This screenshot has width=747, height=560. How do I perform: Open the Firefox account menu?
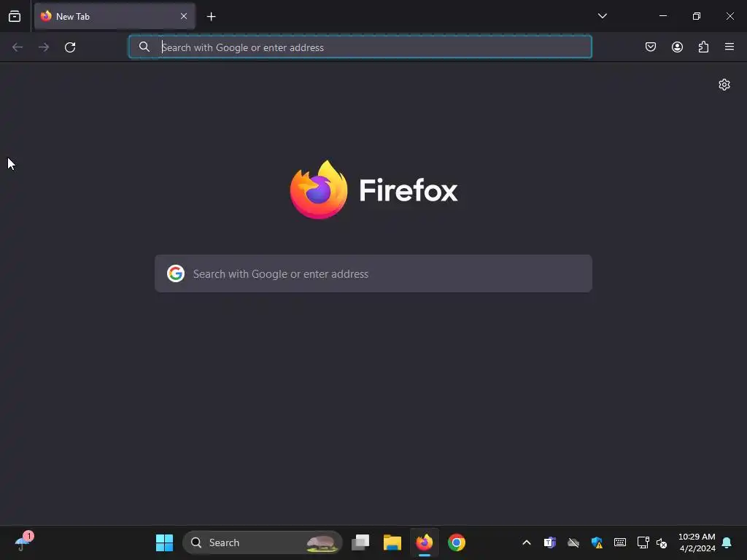(677, 47)
